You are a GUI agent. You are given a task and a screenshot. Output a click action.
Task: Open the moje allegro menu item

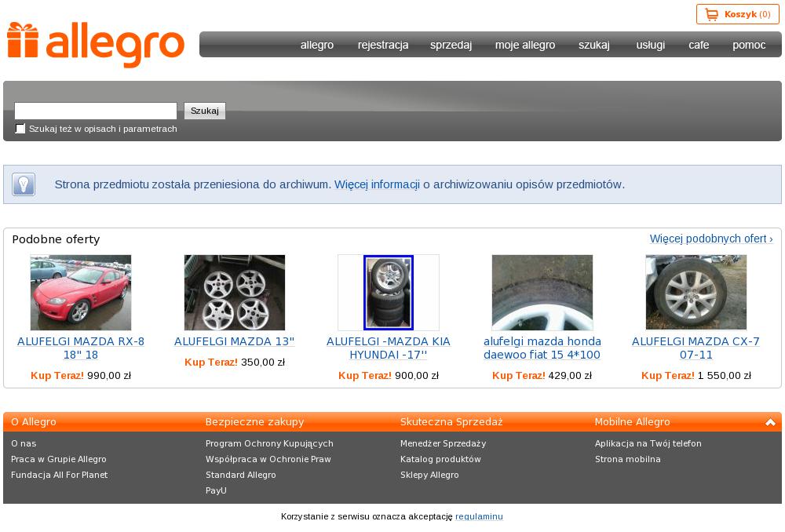coord(525,45)
